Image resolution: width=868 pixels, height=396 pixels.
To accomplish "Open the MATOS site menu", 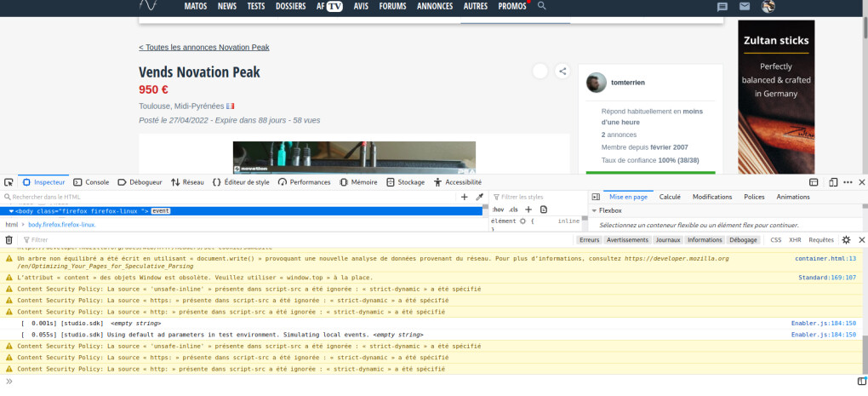I will coord(196,7).
